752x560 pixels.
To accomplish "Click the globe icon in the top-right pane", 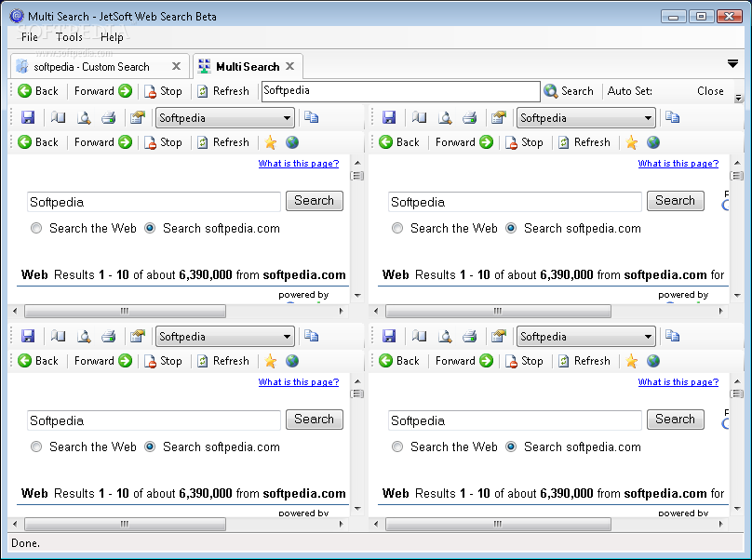I will (653, 142).
